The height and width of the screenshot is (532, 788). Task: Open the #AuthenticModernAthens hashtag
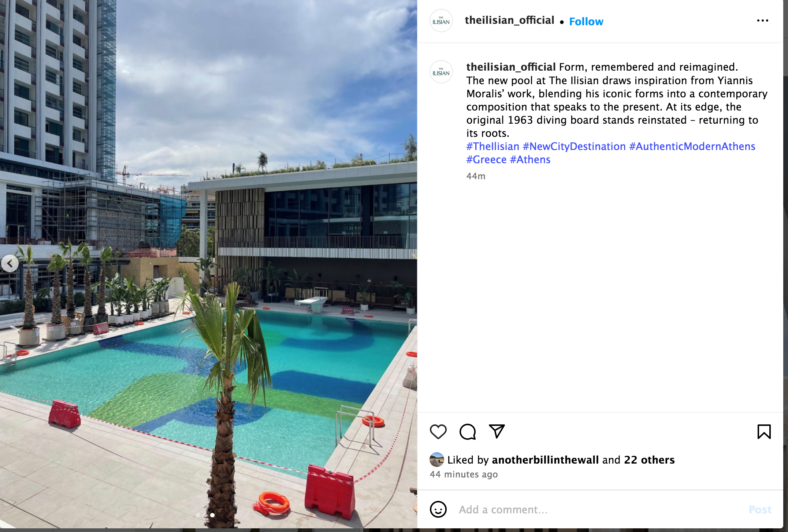click(692, 146)
